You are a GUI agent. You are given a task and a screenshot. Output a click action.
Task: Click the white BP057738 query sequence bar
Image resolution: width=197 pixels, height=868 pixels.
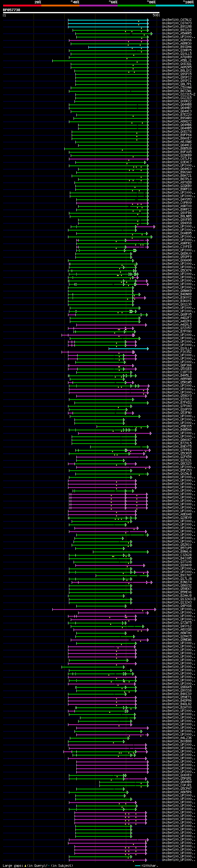(81, 12)
